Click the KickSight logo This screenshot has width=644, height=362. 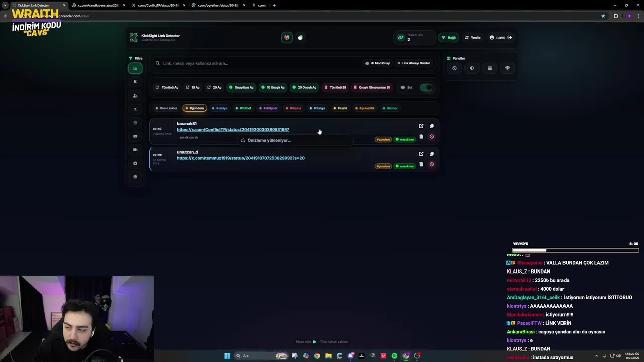coord(133,37)
